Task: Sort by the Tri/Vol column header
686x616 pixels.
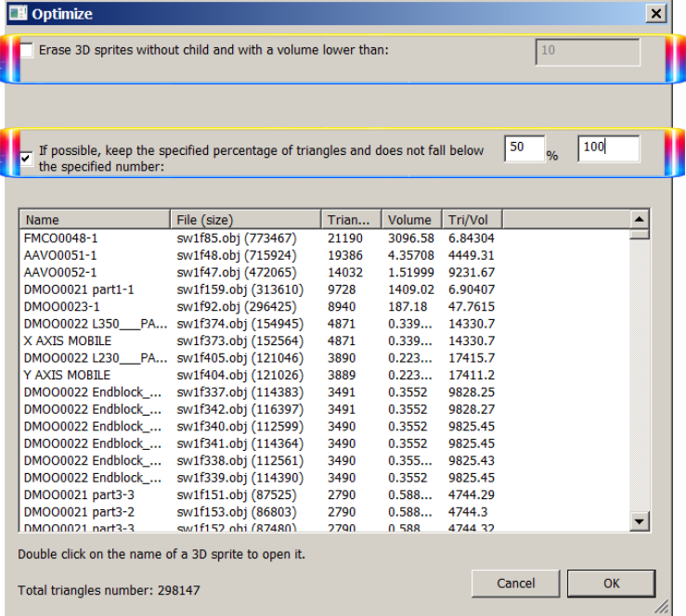Action: click(x=472, y=220)
